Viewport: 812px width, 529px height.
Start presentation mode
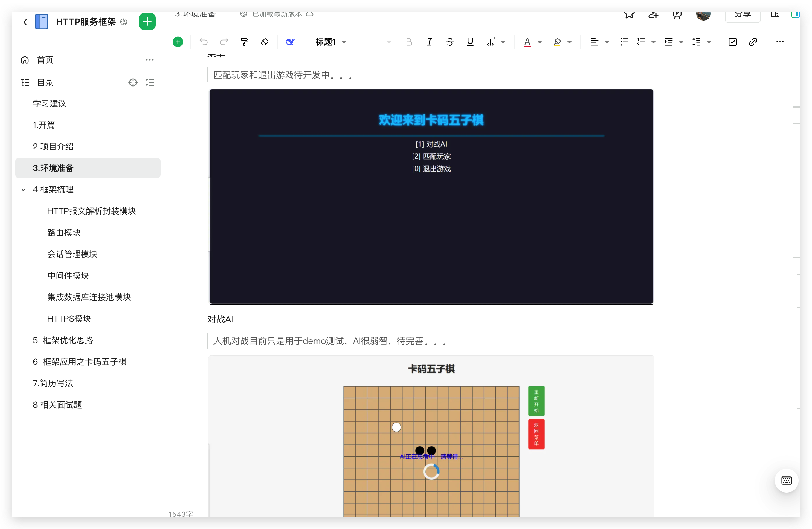coord(677,14)
